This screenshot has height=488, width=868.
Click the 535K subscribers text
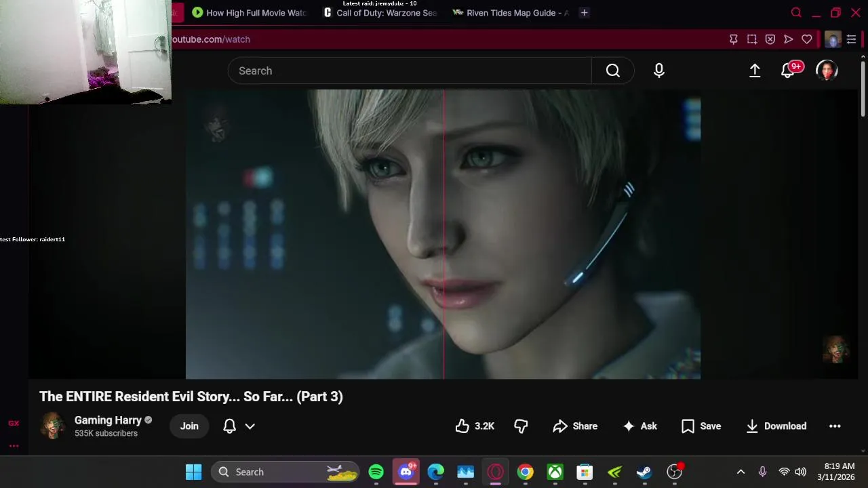106,433
